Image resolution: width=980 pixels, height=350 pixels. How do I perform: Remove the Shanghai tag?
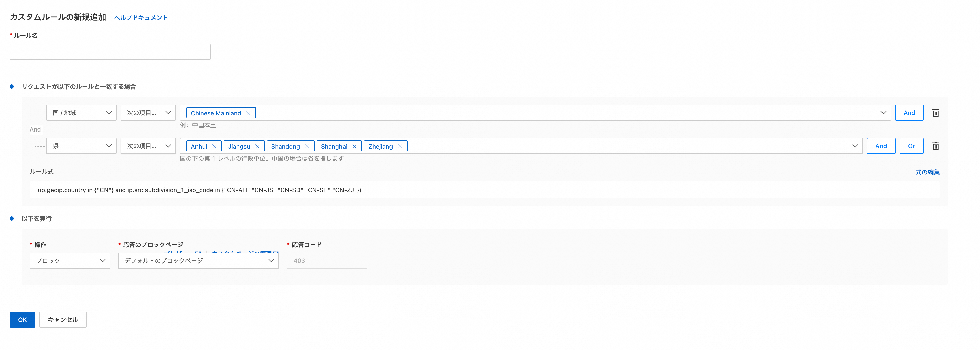point(354,146)
